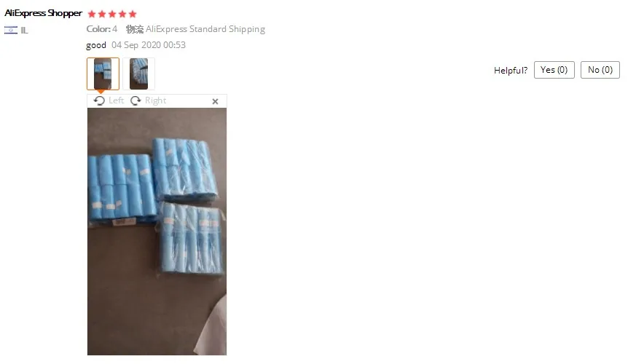
Task: Click the third red rating star
Action: tap(112, 14)
